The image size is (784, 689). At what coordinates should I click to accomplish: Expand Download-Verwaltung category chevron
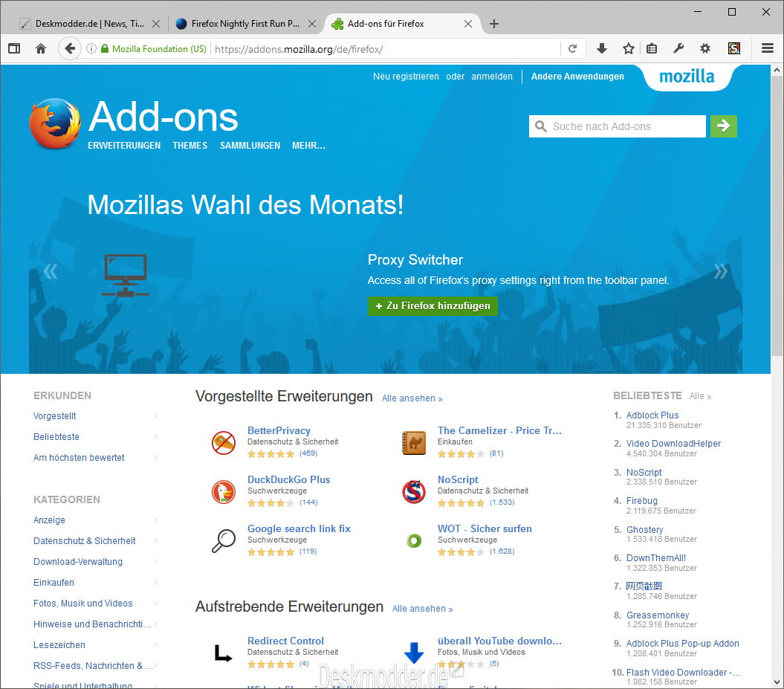pos(155,561)
